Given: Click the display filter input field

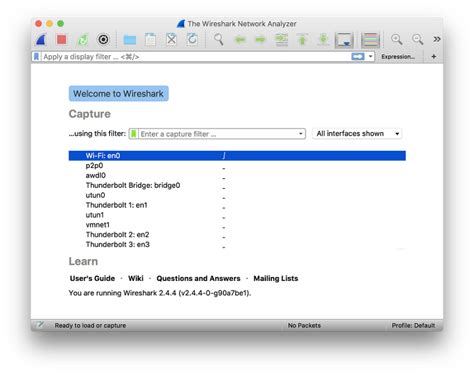Looking at the screenshot, I should tap(196, 57).
